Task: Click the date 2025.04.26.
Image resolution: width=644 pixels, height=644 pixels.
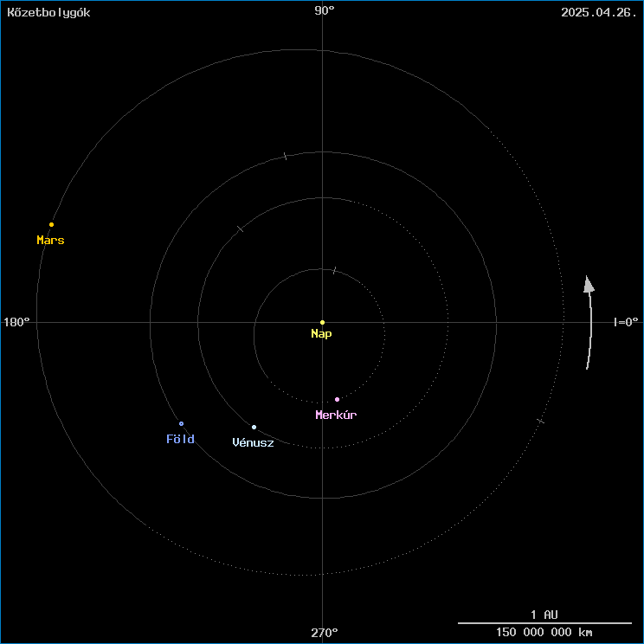Action: (x=598, y=12)
